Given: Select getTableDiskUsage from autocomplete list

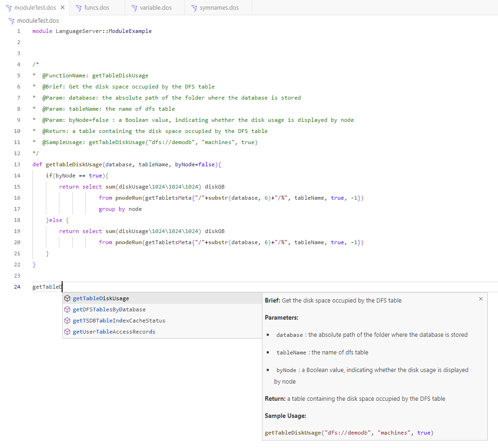Looking at the screenshot, I should pyautogui.click(x=101, y=298).
